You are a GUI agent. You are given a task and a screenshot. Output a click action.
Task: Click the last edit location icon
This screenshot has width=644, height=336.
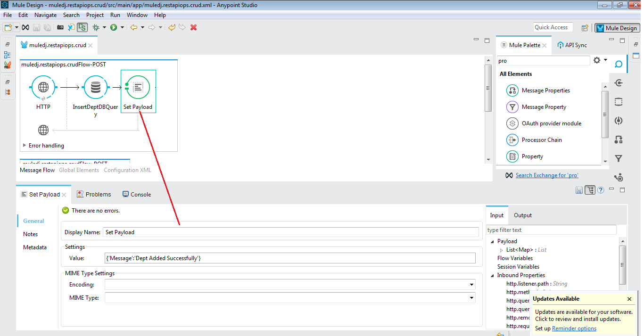(172, 27)
